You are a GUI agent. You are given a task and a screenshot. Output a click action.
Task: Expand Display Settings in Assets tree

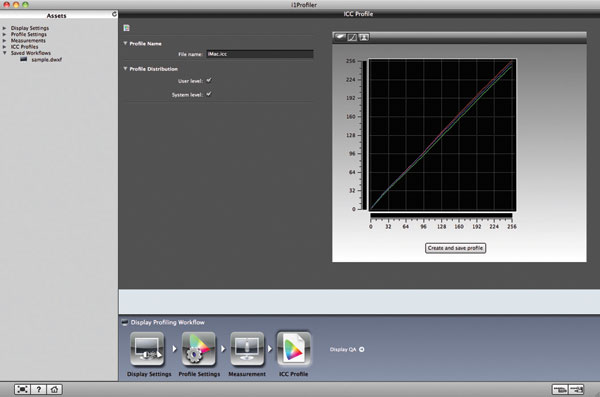pos(5,28)
